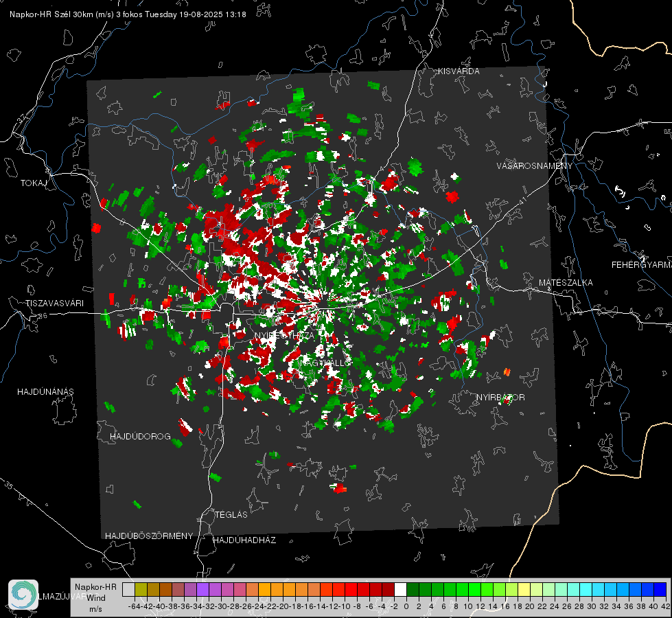The width and height of the screenshot is (672, 618).
Task: Click the MÁTÉSZALKA town label
Action: pyautogui.click(x=566, y=283)
